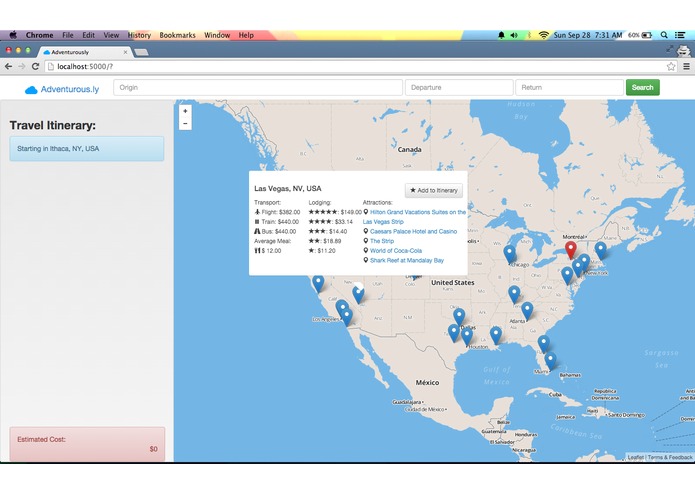
Task: Click the Departure date field
Action: pos(459,88)
